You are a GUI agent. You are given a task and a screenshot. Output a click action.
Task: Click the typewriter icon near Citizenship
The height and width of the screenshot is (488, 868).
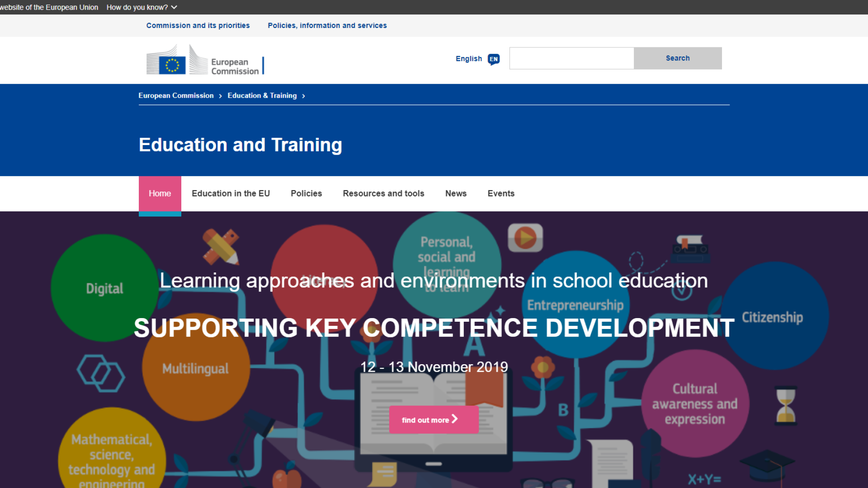tap(690, 249)
